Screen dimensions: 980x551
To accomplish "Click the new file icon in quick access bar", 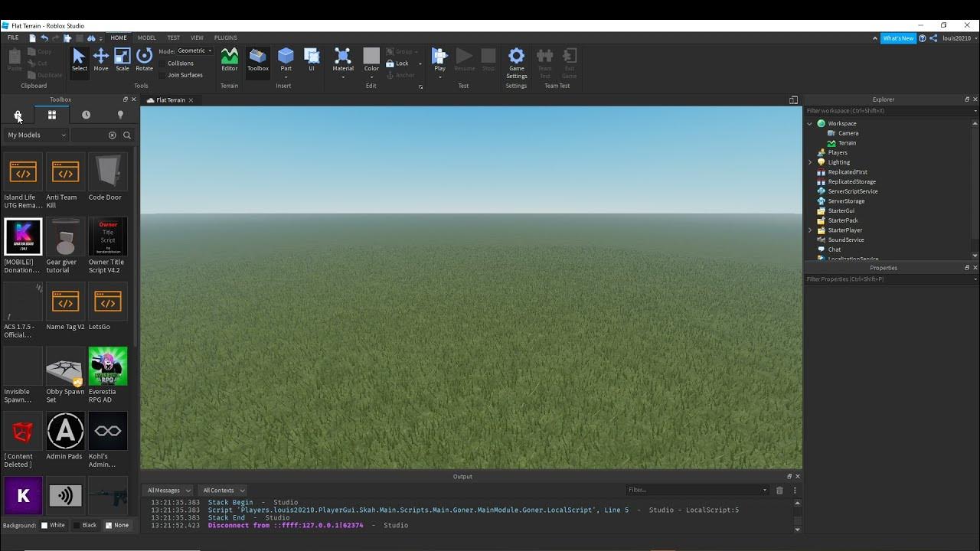I will (x=33, y=37).
